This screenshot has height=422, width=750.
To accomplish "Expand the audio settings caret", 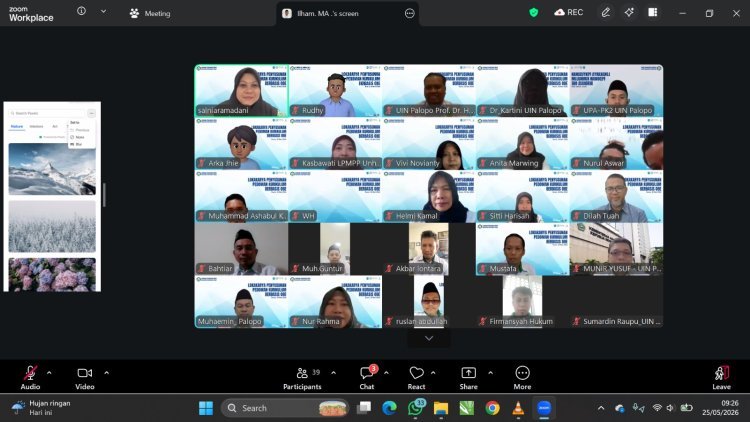I will (49, 373).
